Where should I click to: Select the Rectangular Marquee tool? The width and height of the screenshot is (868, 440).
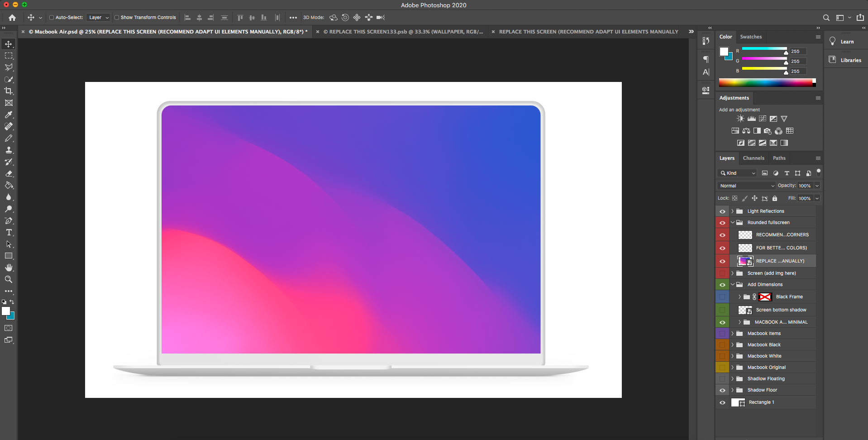point(9,56)
